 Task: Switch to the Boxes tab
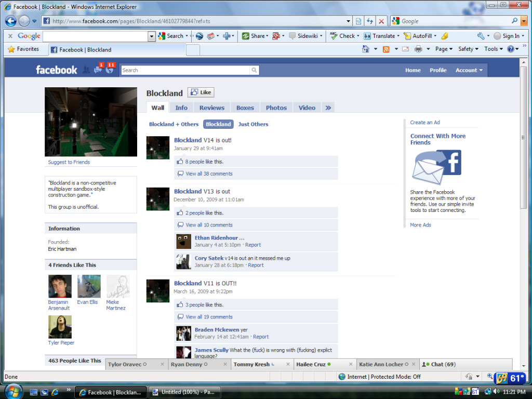click(245, 108)
